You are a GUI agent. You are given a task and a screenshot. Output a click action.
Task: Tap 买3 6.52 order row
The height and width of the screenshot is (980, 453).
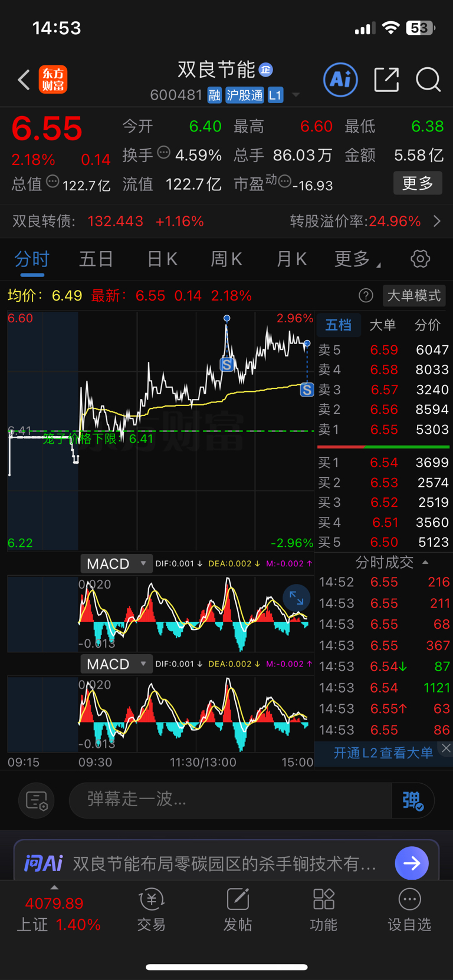pyautogui.click(x=383, y=502)
